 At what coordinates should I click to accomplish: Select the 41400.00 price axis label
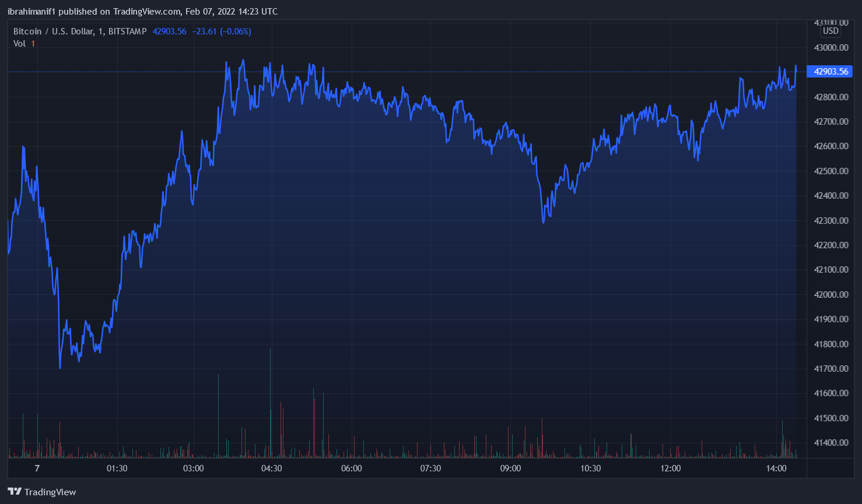click(831, 443)
